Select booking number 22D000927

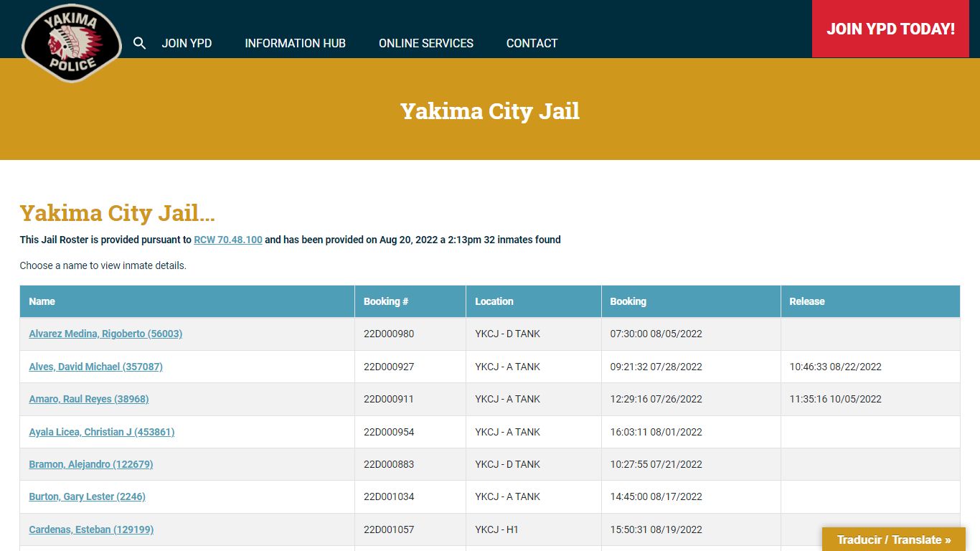(x=389, y=367)
